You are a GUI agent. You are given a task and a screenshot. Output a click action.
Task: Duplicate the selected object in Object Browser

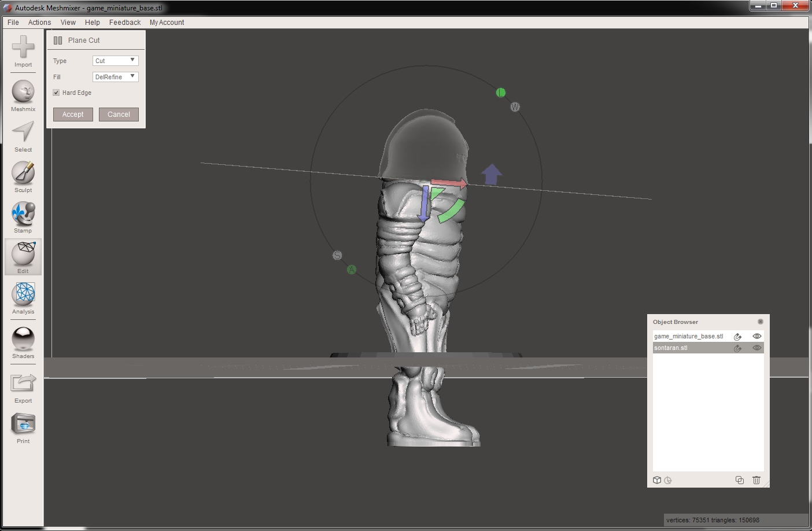point(740,480)
